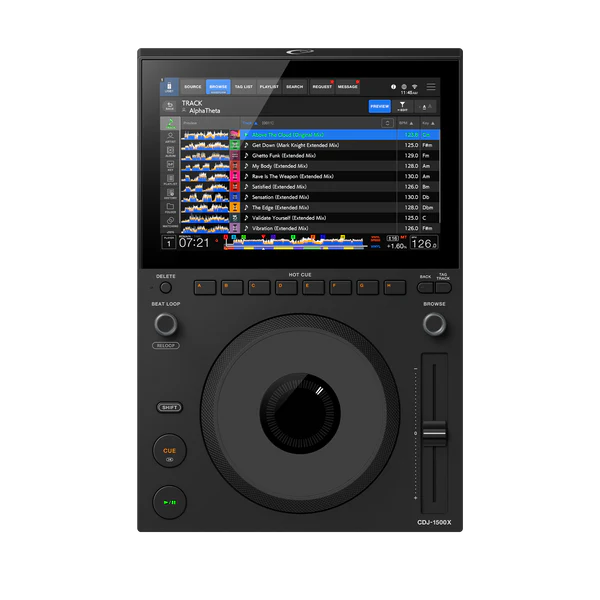
Task: Tap the overview waveform in the player bar
Action: pyautogui.click(x=295, y=242)
